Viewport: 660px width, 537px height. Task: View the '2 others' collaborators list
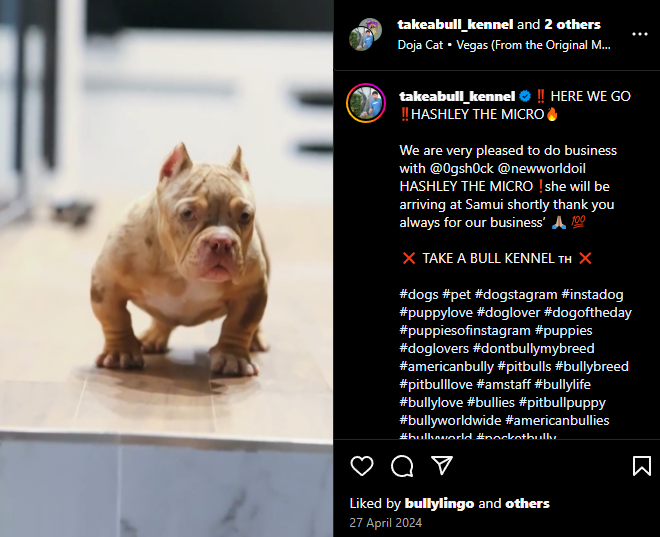[x=572, y=24]
